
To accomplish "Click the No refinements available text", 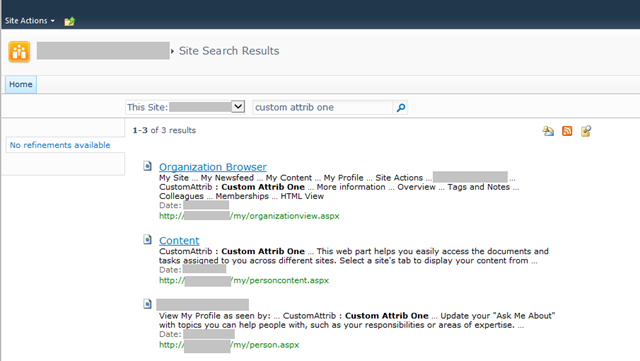I will coord(60,145).
